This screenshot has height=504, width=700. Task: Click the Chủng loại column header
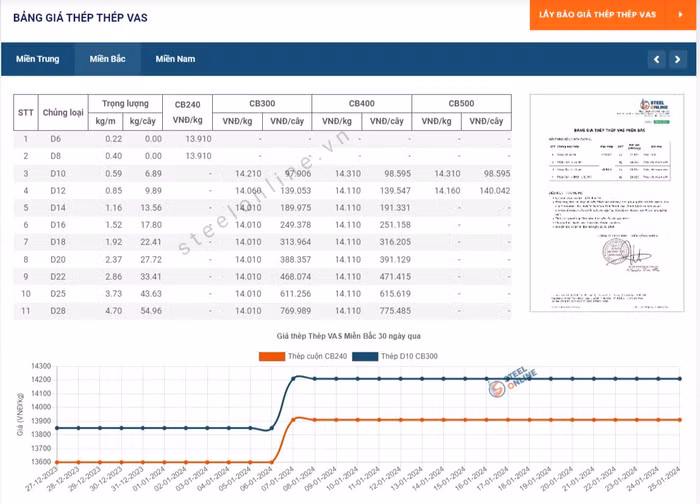(x=61, y=112)
